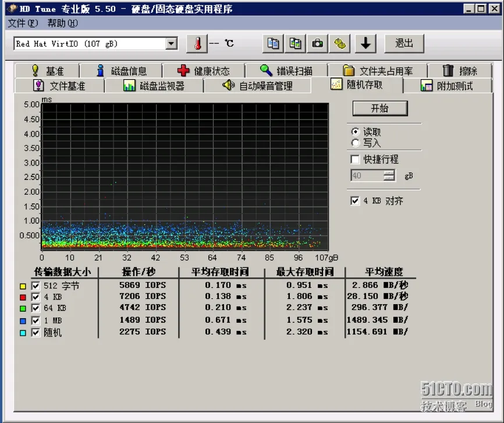This screenshot has width=504, height=423.
Task: Open the 文件 menu
Action: [23, 23]
